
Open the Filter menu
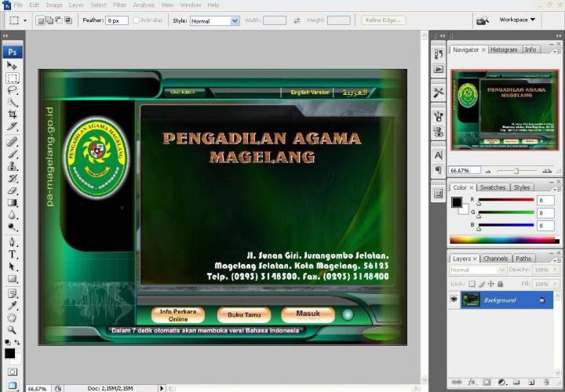[119, 5]
